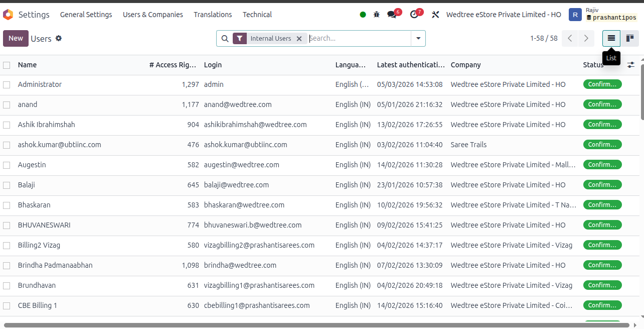Click login augestin@wedtree.com cell
Image resolution: width=644 pixels, height=329 pixels.
tap(242, 165)
